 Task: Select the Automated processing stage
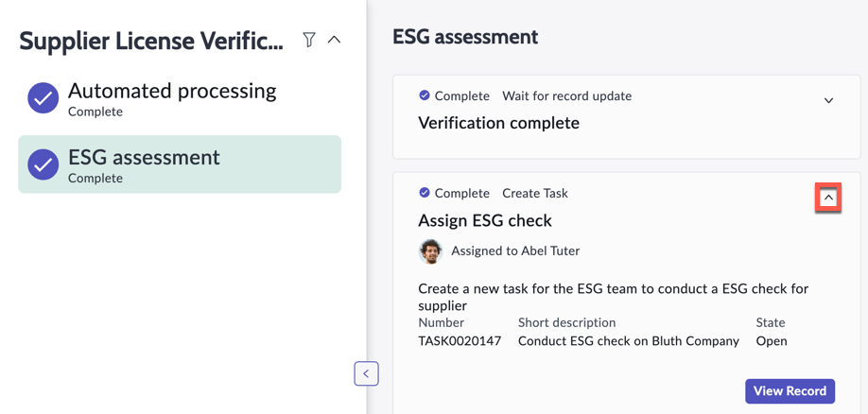coord(172,98)
